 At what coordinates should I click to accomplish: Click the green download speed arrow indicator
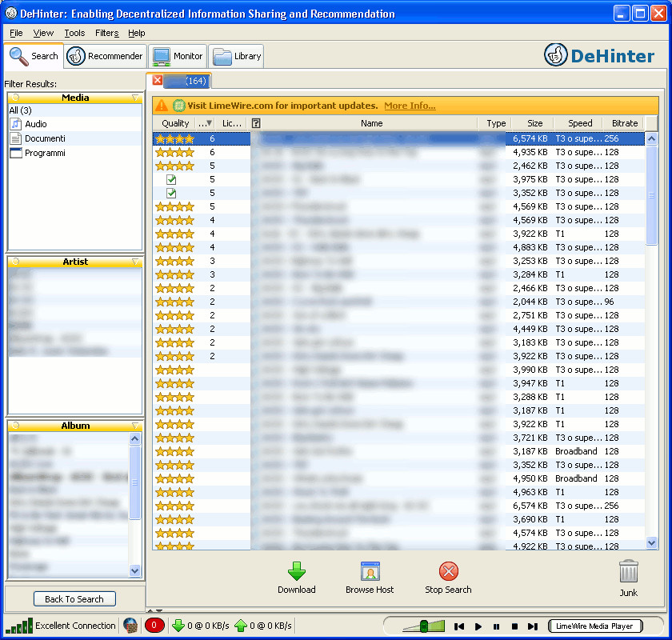click(178, 626)
